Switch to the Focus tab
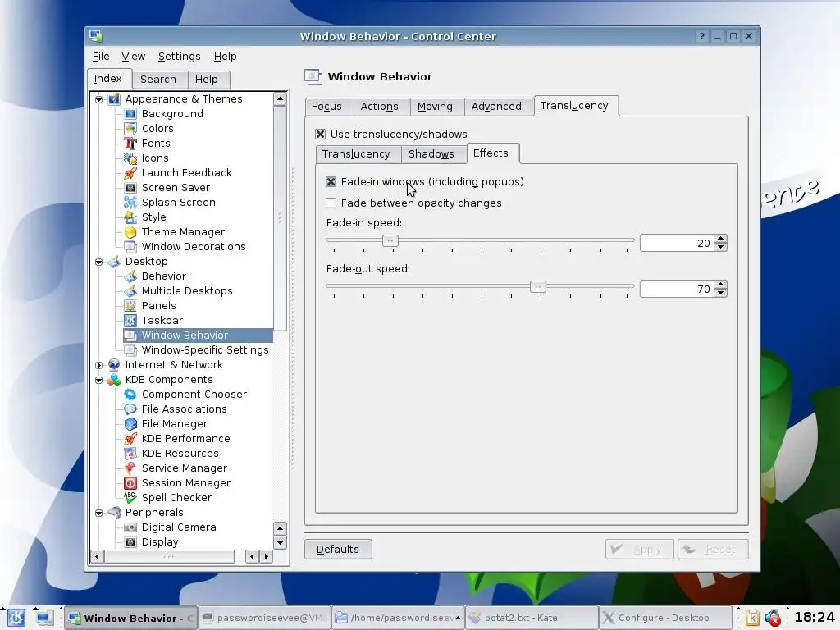This screenshot has width=840, height=630. [326, 106]
